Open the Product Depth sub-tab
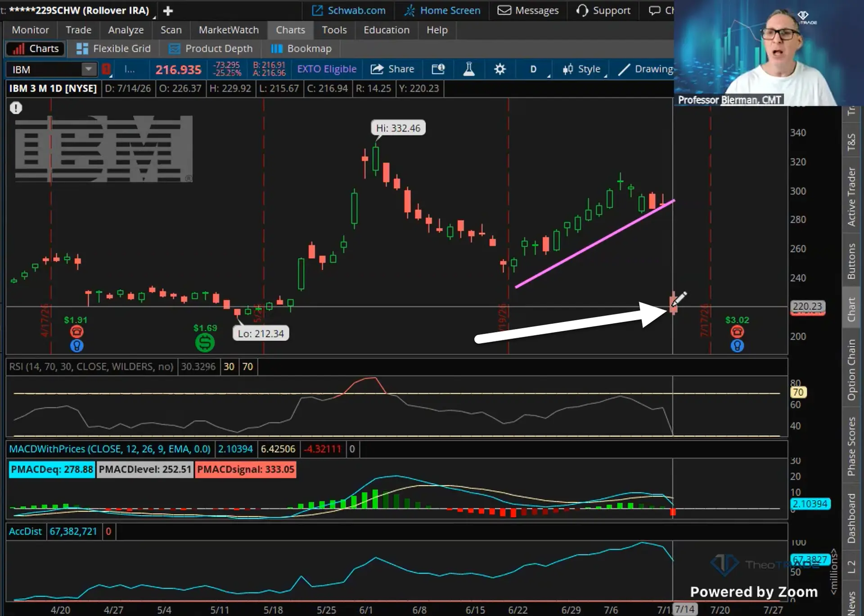864x616 pixels. tap(211, 49)
